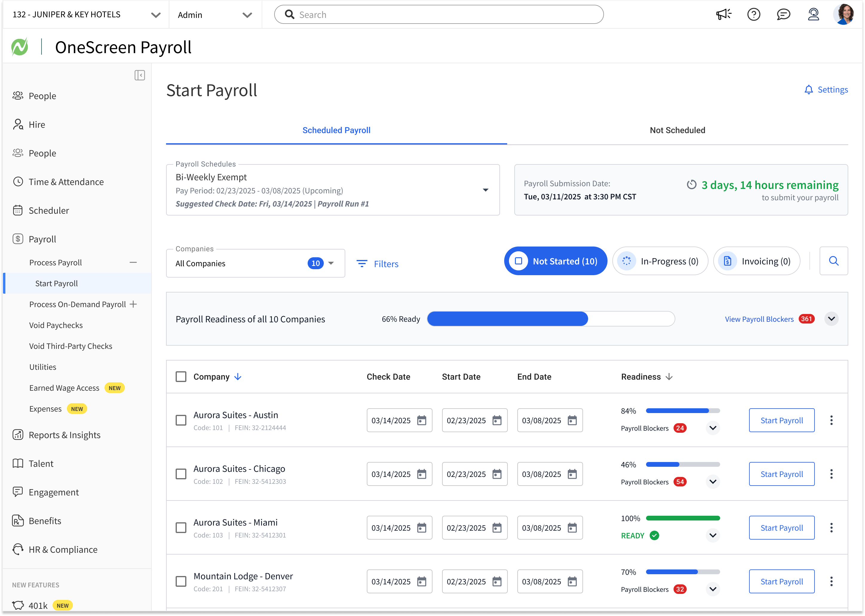The height and width of the screenshot is (616, 865).
Task: Select all companies header checkbox
Action: (181, 377)
